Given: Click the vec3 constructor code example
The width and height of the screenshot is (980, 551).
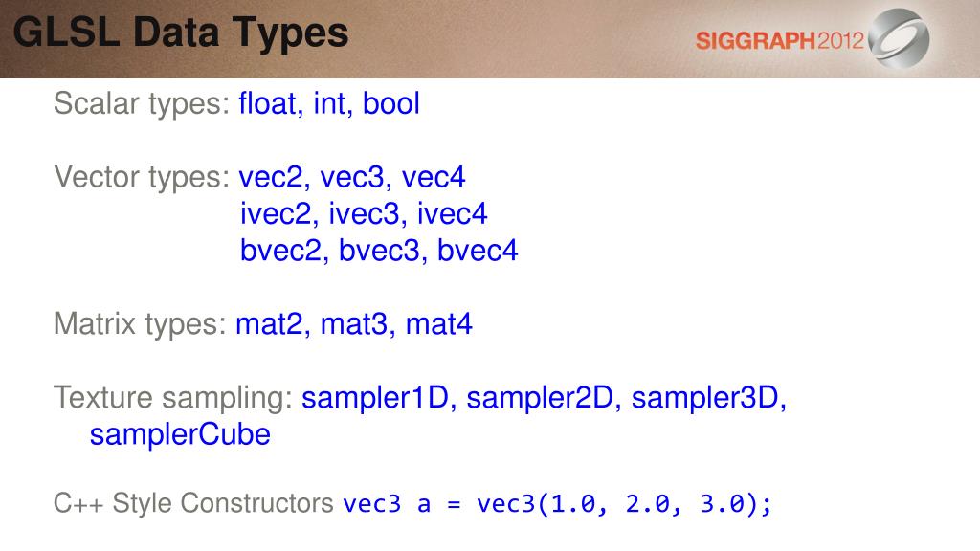Looking at the screenshot, I should point(558,503).
